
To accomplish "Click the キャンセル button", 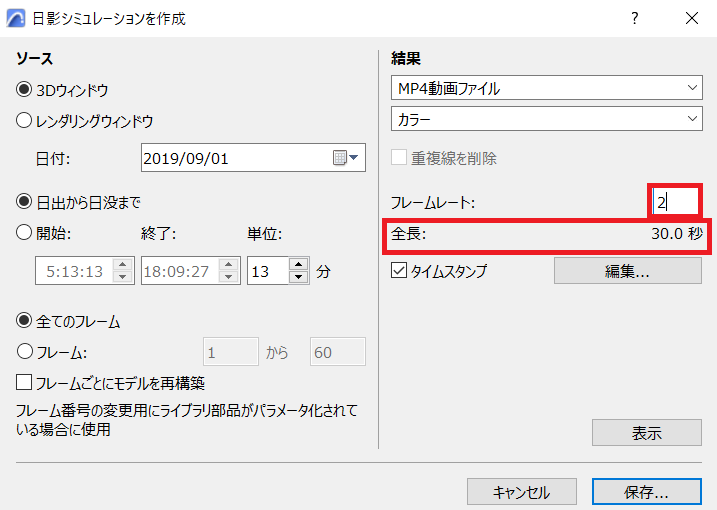I will [x=522, y=492].
